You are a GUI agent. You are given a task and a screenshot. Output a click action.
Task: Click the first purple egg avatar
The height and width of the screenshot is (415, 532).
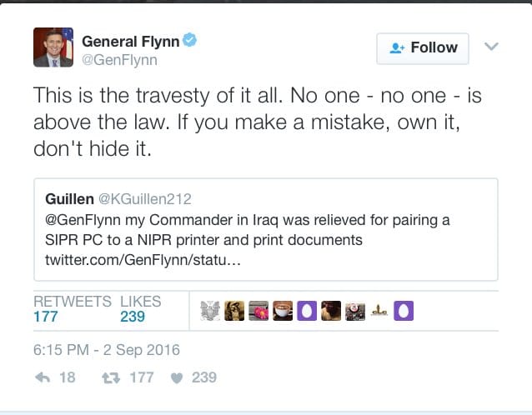[307, 311]
